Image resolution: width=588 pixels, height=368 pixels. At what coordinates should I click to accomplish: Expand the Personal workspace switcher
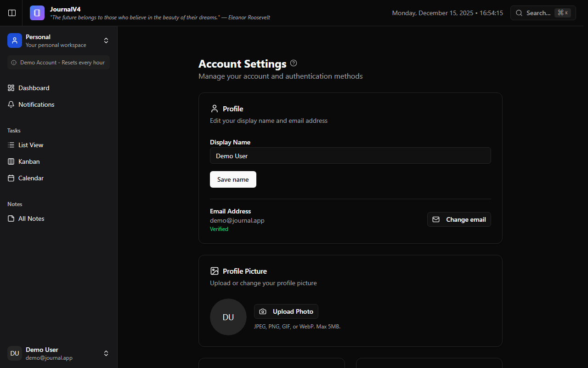pos(106,40)
